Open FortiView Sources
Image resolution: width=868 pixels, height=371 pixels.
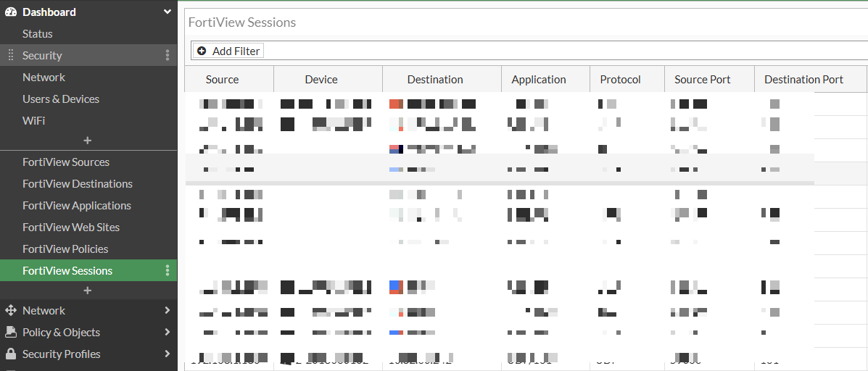pos(66,162)
